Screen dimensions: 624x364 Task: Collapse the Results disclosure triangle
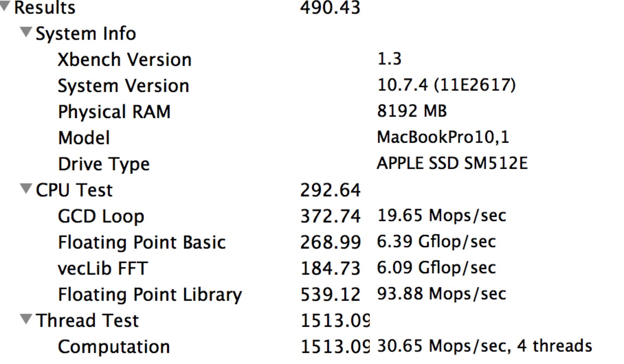pyautogui.click(x=4, y=5)
